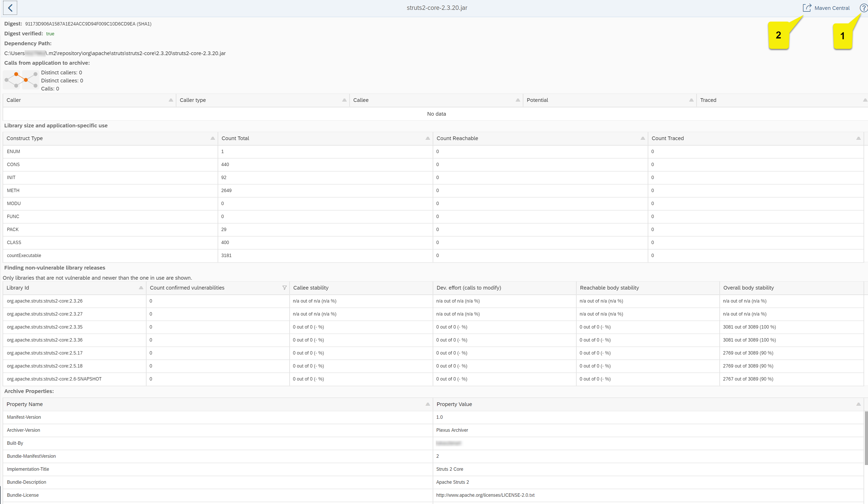Click the Construct Type sort icon
Image resolution: width=868 pixels, height=504 pixels.
[212, 138]
